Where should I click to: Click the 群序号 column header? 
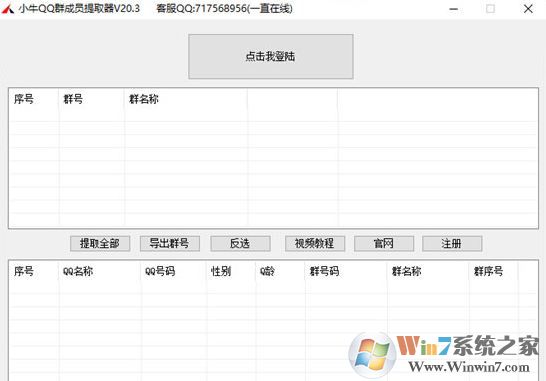(493, 271)
